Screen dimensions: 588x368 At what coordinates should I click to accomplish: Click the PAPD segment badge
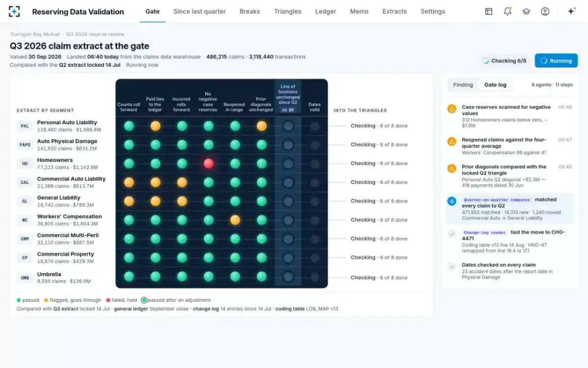[24, 145]
